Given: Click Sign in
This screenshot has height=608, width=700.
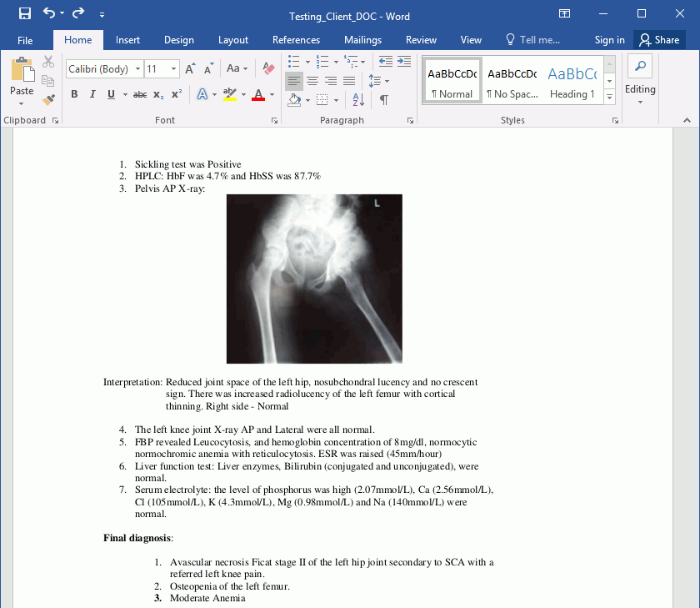Looking at the screenshot, I should pyautogui.click(x=609, y=40).
